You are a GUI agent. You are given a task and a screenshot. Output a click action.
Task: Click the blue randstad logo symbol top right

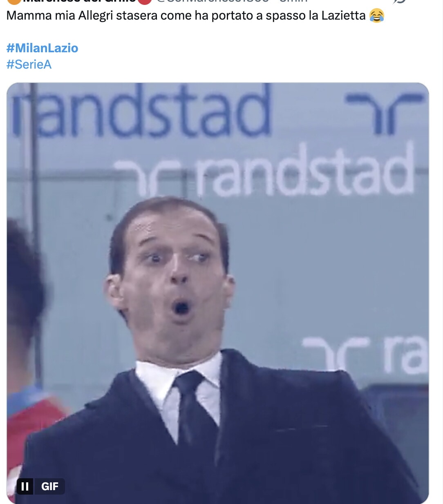384,113
